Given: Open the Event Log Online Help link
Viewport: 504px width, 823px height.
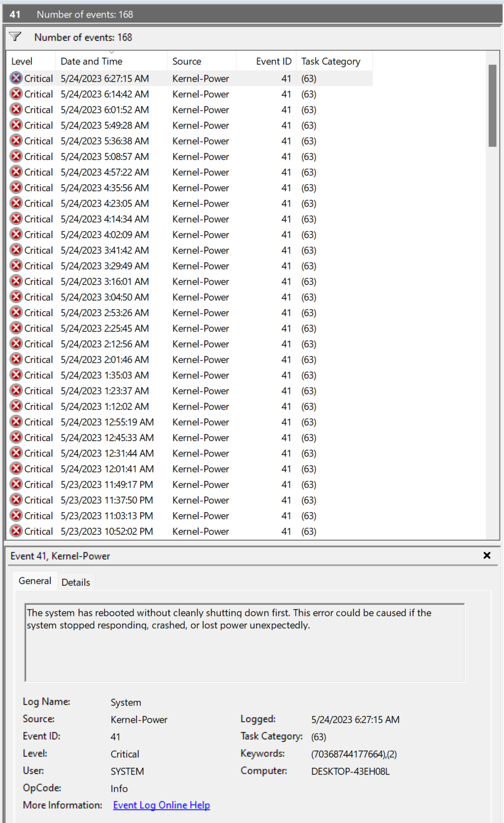Looking at the screenshot, I should click(161, 805).
